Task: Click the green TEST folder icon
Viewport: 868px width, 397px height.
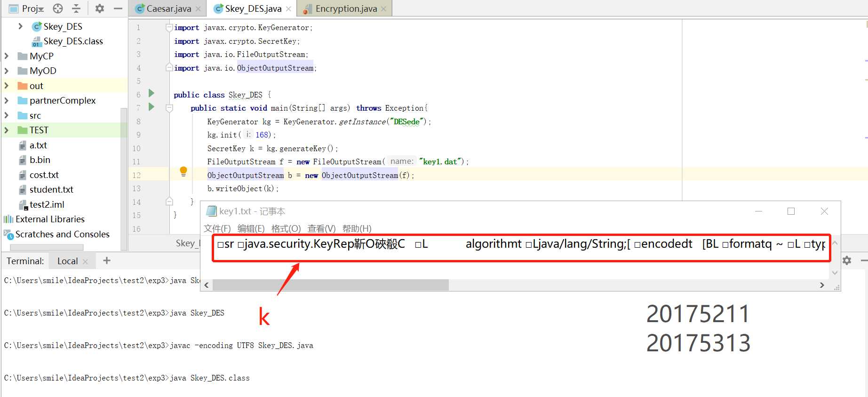Action: click(x=22, y=130)
